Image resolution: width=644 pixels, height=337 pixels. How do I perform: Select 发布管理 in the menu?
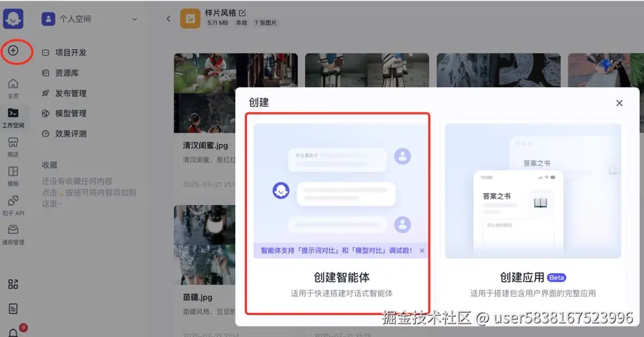tap(65, 93)
